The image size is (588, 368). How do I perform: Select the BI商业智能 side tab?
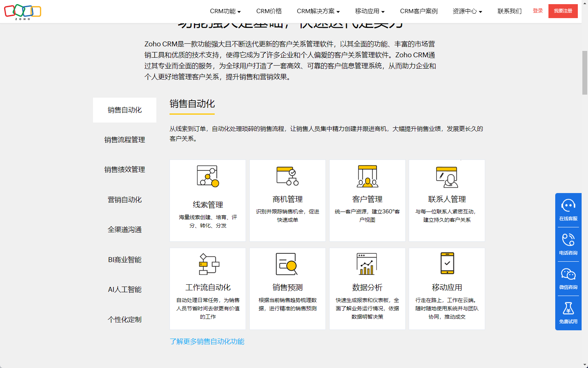click(125, 260)
